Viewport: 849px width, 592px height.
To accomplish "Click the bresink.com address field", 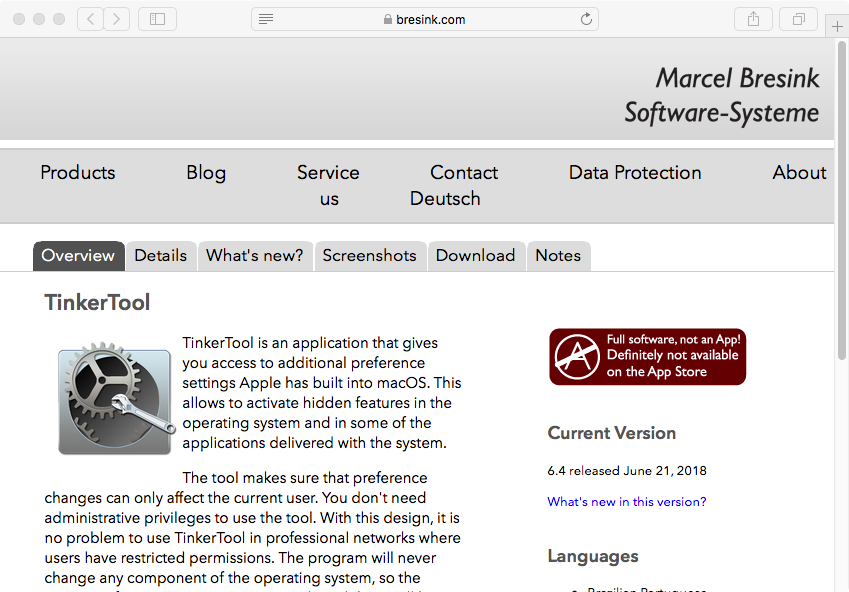I will coord(425,19).
